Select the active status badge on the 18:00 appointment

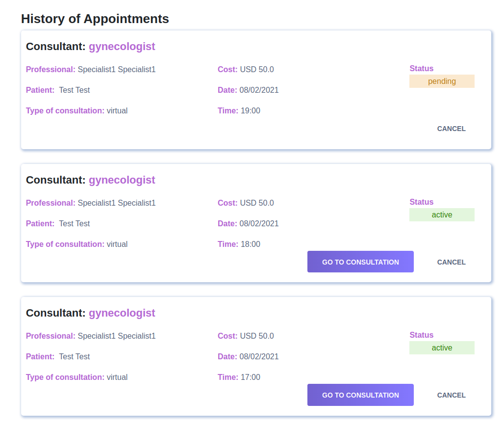442,214
